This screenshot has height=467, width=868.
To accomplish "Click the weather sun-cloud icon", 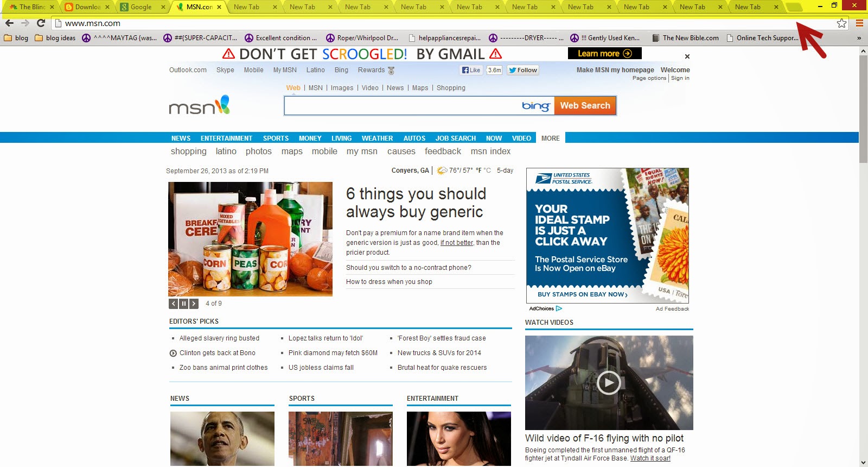I will click(442, 171).
